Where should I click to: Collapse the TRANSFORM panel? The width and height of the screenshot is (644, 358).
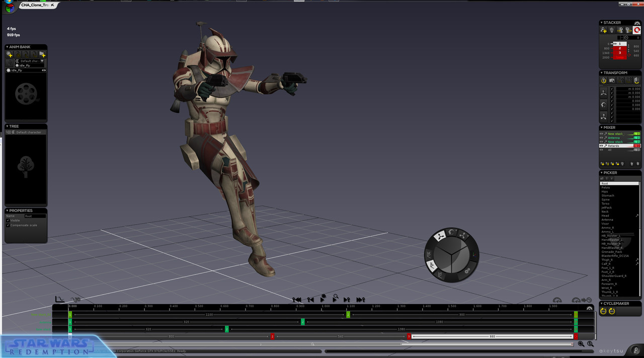601,73
